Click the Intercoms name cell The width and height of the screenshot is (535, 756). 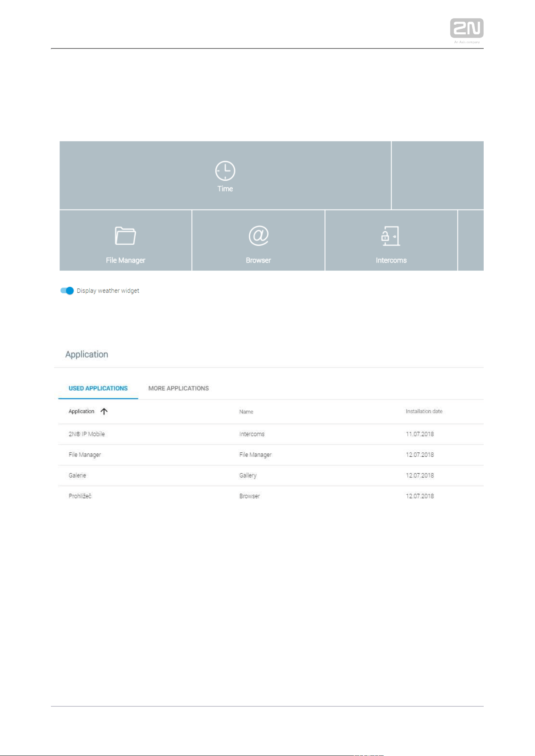click(x=252, y=434)
